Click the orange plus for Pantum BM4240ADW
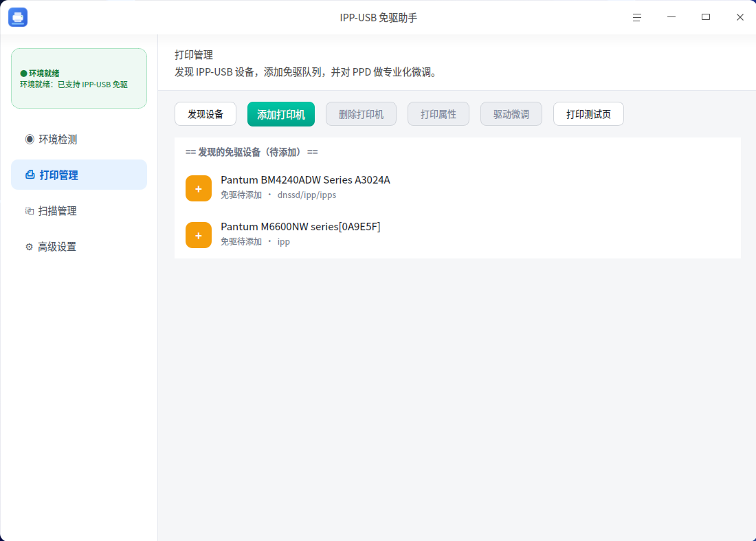The height and width of the screenshot is (541, 756). click(199, 188)
